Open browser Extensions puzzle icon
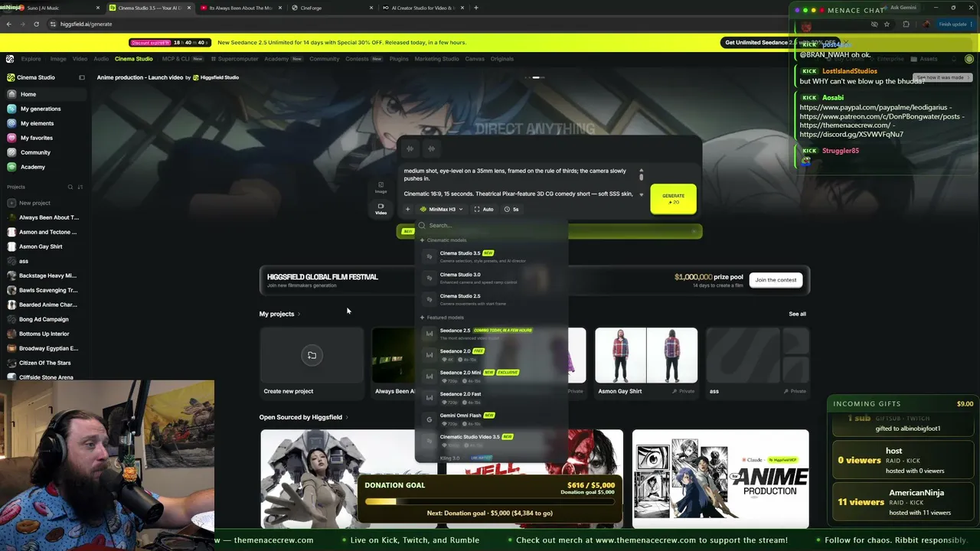Screen dimensions: 980x551 coord(906,24)
